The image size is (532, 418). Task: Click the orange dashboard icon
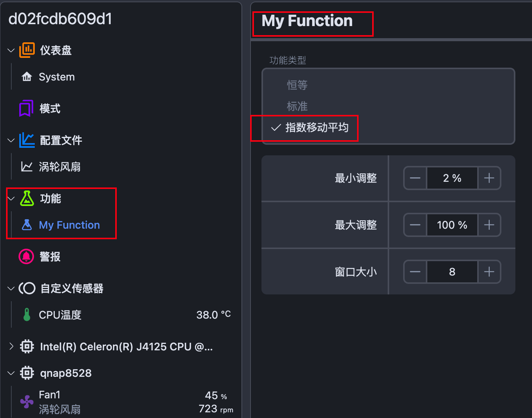[x=27, y=50]
